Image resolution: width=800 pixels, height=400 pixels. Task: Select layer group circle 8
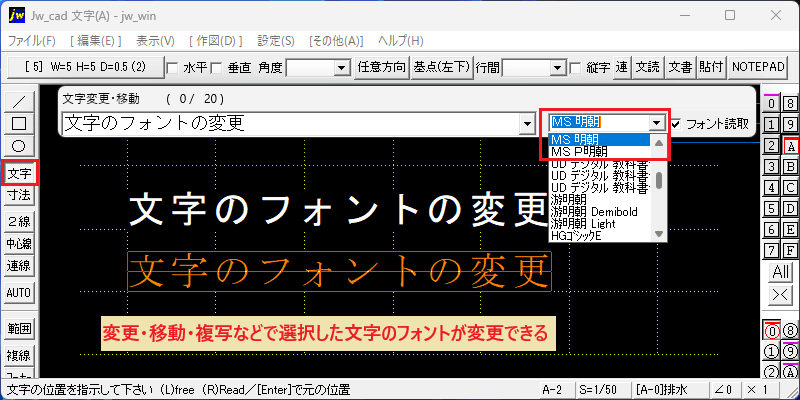click(790, 331)
